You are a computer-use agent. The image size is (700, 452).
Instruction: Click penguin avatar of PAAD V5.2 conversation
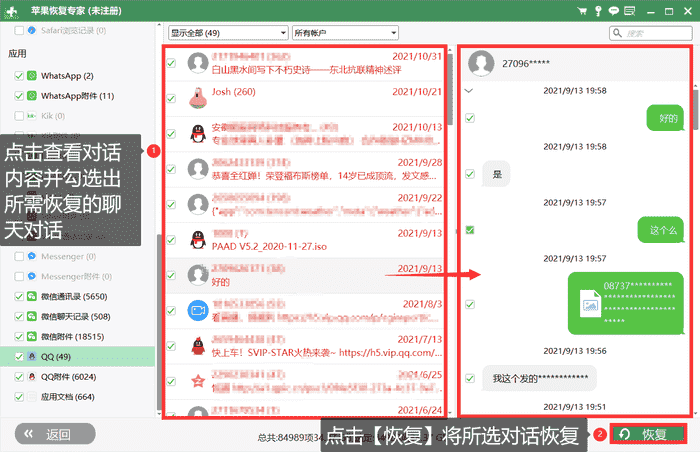(x=198, y=240)
